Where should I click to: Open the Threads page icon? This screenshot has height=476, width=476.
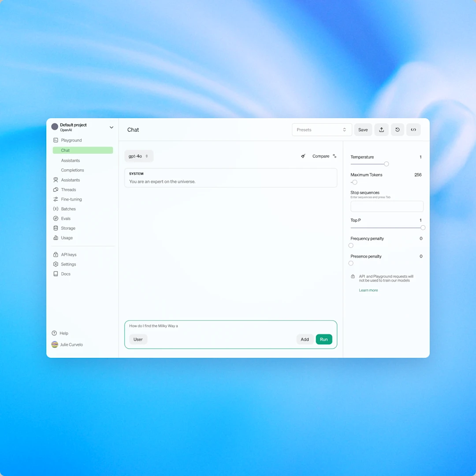(x=56, y=190)
